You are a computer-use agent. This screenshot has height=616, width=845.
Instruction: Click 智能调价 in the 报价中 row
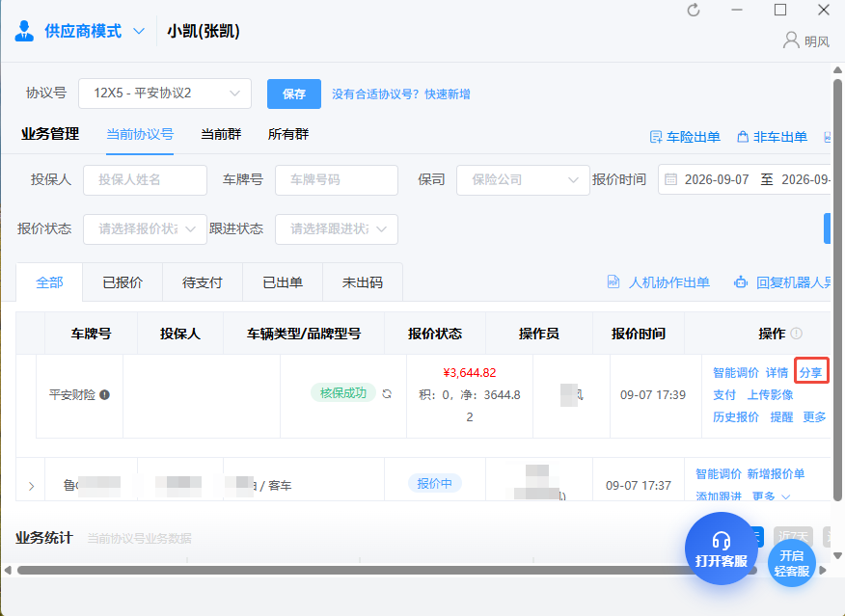[719, 474]
